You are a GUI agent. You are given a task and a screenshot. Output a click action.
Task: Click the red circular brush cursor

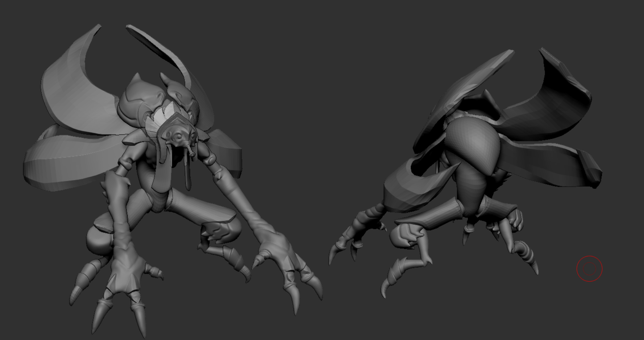[x=589, y=269]
